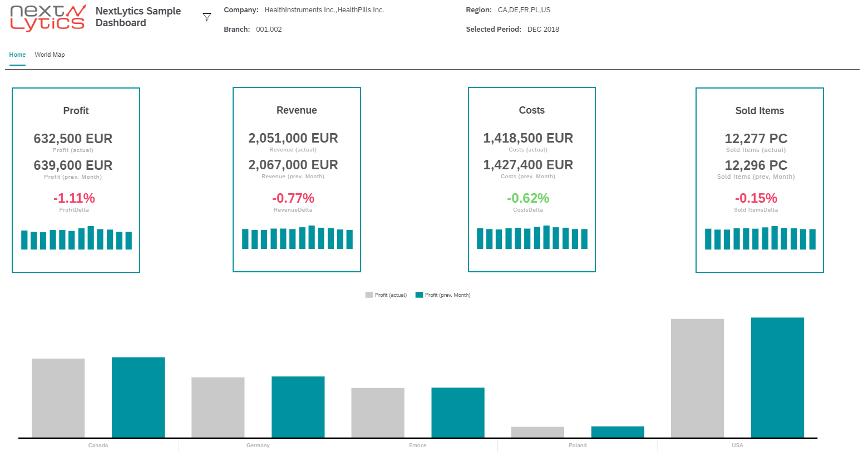Select the Costs KPI tile
This screenshot has width=868, height=460.
pyautogui.click(x=532, y=179)
